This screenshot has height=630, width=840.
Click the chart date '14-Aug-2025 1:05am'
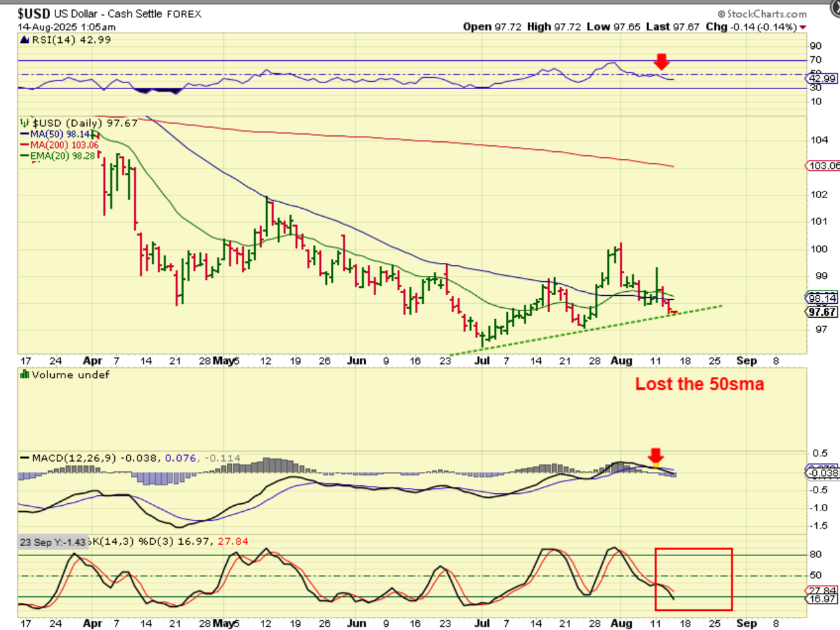point(67,27)
